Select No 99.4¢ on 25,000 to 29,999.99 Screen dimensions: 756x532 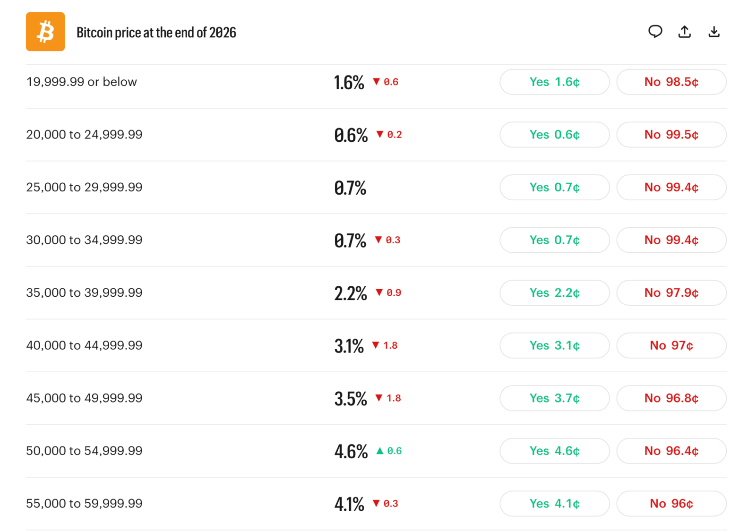[671, 187]
